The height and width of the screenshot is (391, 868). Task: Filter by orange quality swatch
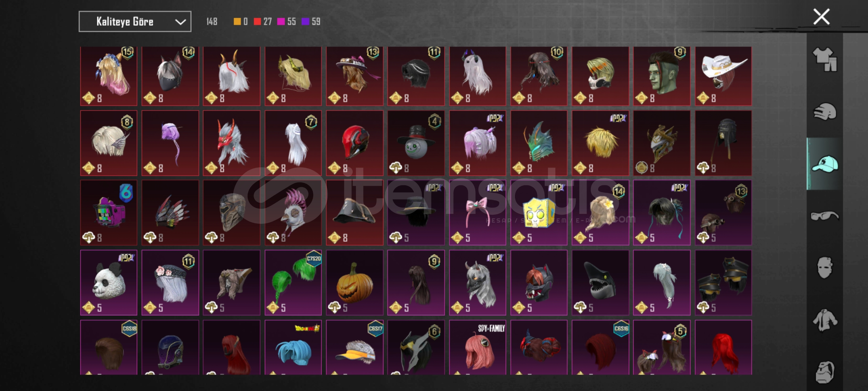click(x=237, y=22)
